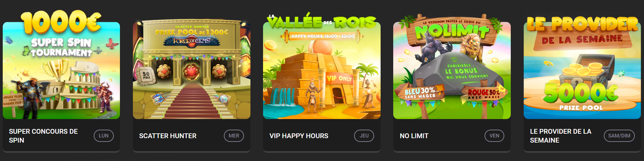Select the SCATTER HUNTER title text
Screen dimensions: 644x161
tap(168, 136)
